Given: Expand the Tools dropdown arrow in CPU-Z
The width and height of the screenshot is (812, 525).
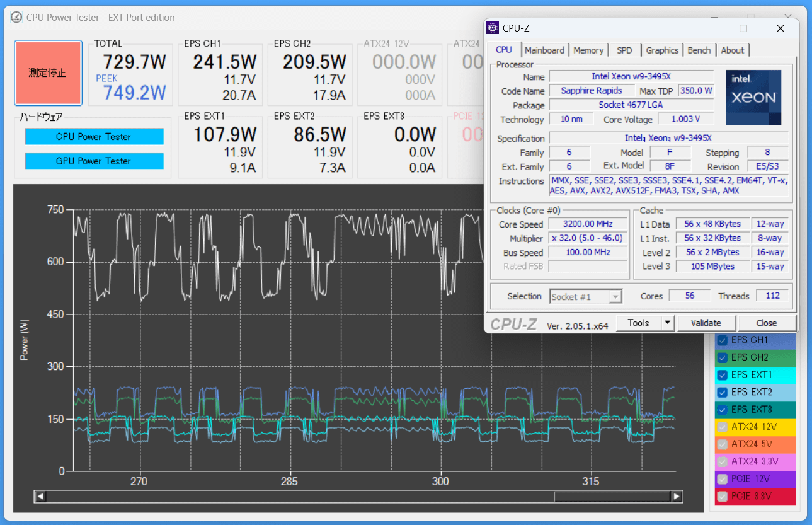Looking at the screenshot, I should pyautogui.click(x=668, y=323).
